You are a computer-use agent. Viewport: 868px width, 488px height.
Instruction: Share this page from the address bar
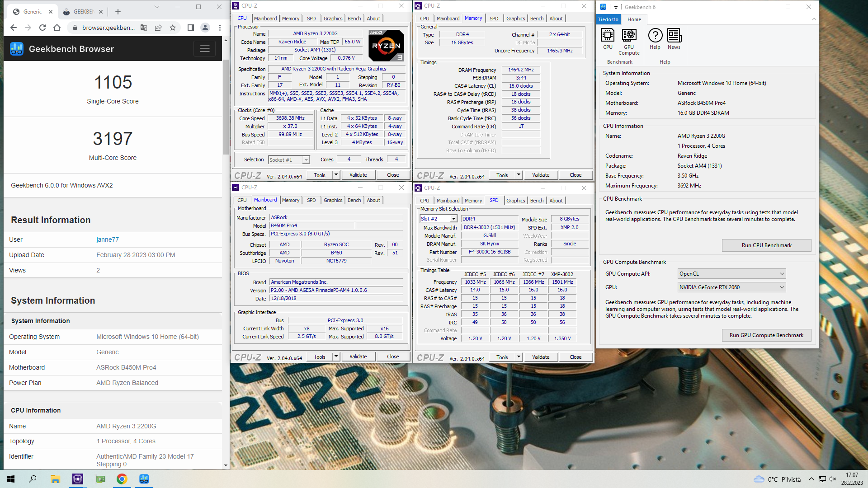(158, 28)
